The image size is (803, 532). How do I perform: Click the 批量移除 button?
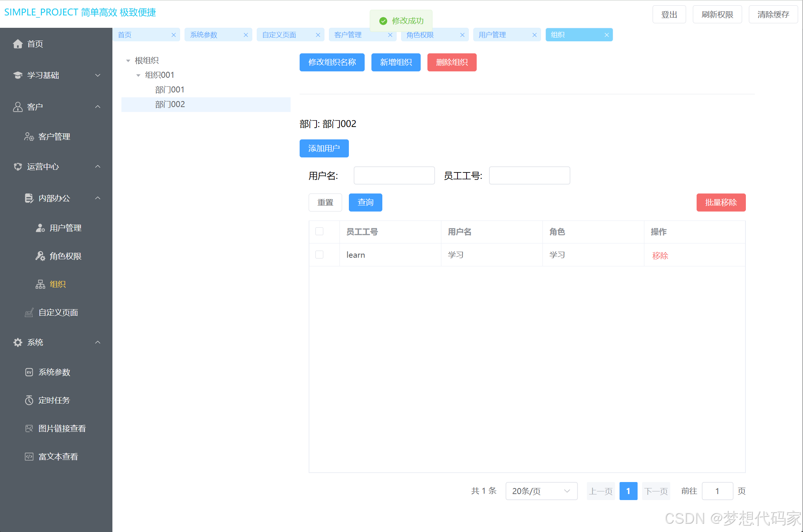[721, 202]
